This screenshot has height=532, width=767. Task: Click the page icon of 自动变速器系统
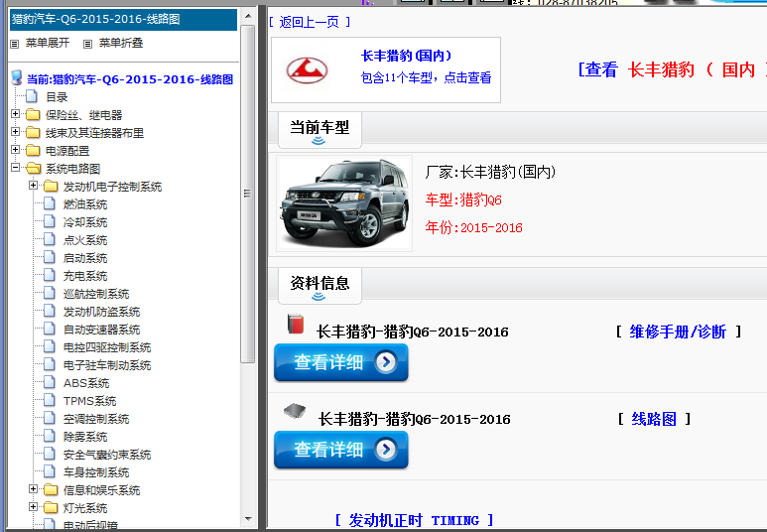(x=50, y=329)
